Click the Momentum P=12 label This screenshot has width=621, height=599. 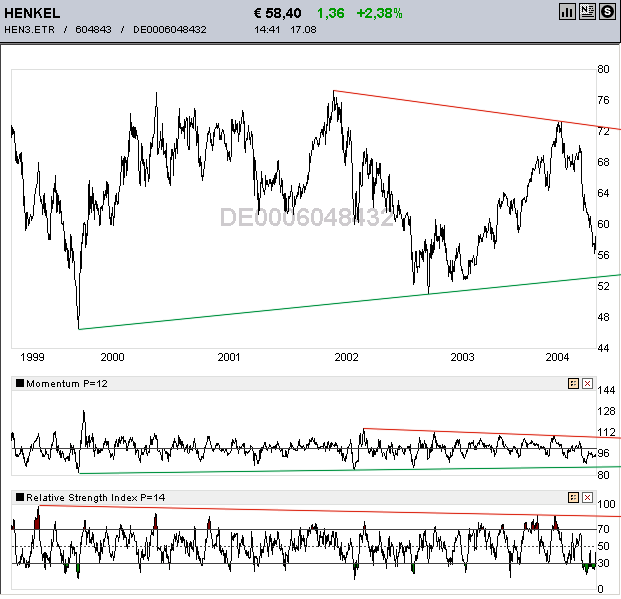point(67,383)
